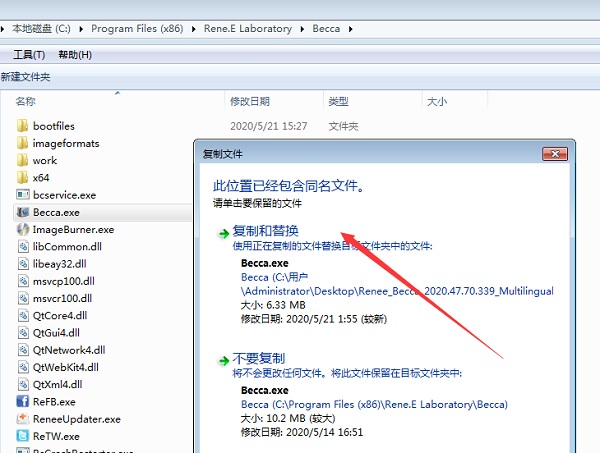This screenshot has height=453, width=600.
Task: Click the bootfiles date 2020/5/21 15:27
Action: click(x=269, y=126)
